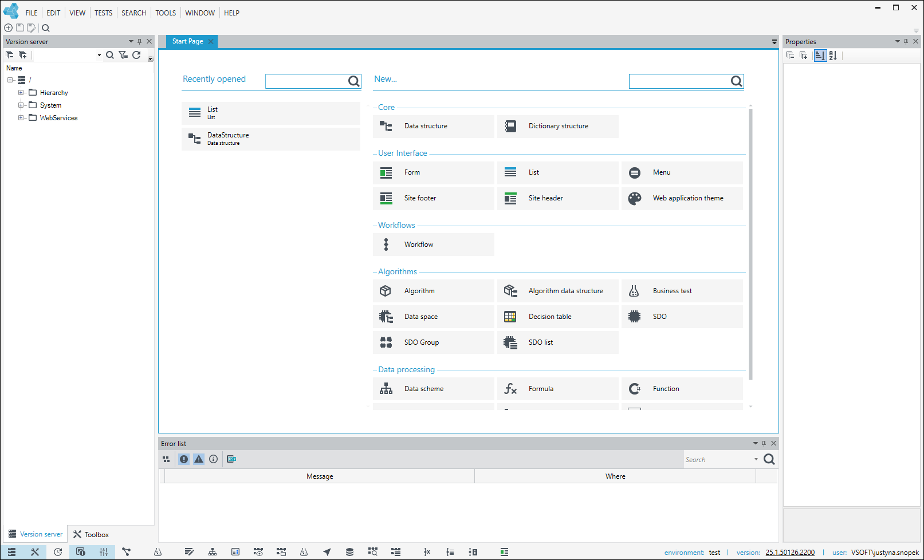Click the SDO chip icon
This screenshot has width=924, height=560.
[634, 317]
